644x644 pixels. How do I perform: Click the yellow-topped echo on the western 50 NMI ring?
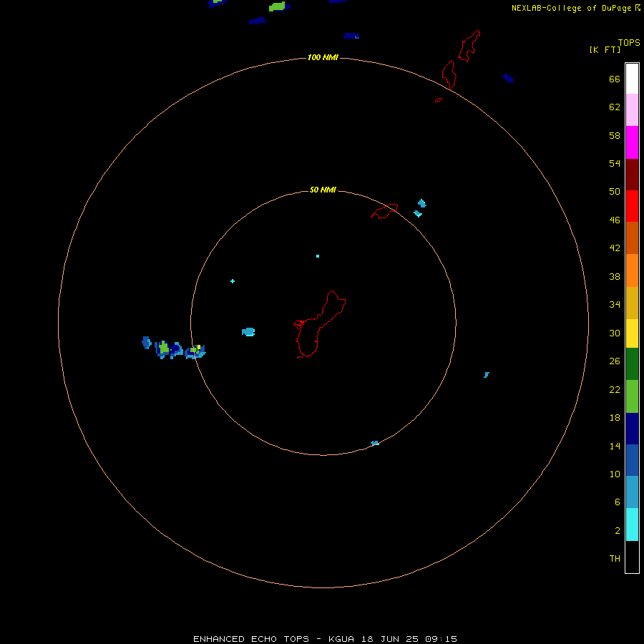pos(195,351)
